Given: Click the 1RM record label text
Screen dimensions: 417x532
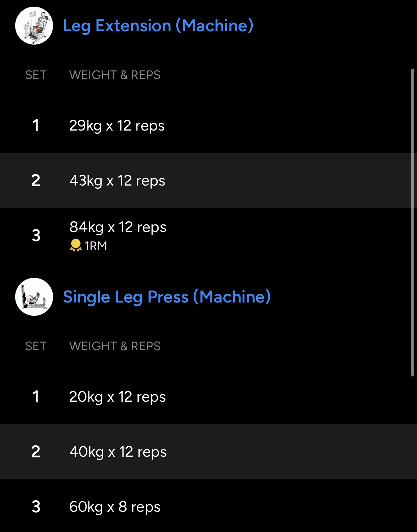Looking at the screenshot, I should pyautogui.click(x=96, y=246).
